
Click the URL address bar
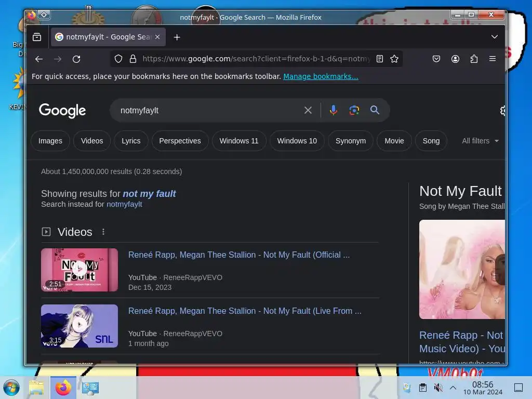[x=256, y=59]
